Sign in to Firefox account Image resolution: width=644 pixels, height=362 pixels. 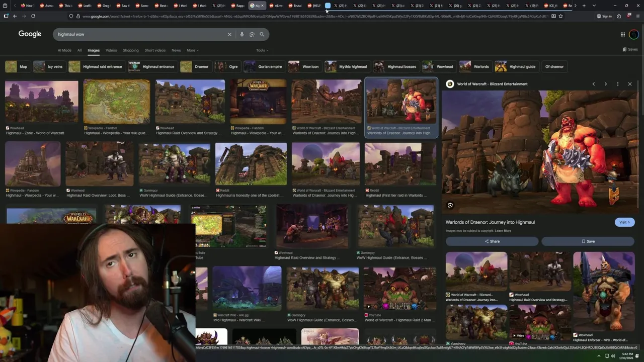click(604, 16)
